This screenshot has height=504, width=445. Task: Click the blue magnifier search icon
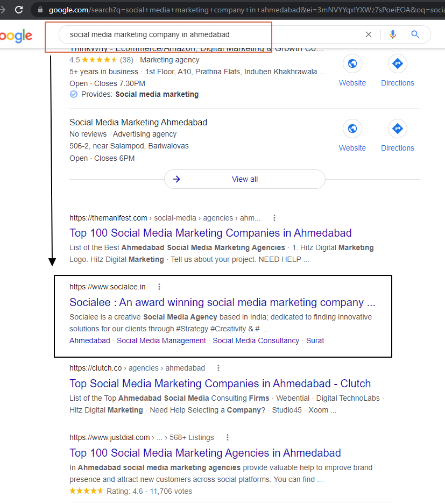415,34
